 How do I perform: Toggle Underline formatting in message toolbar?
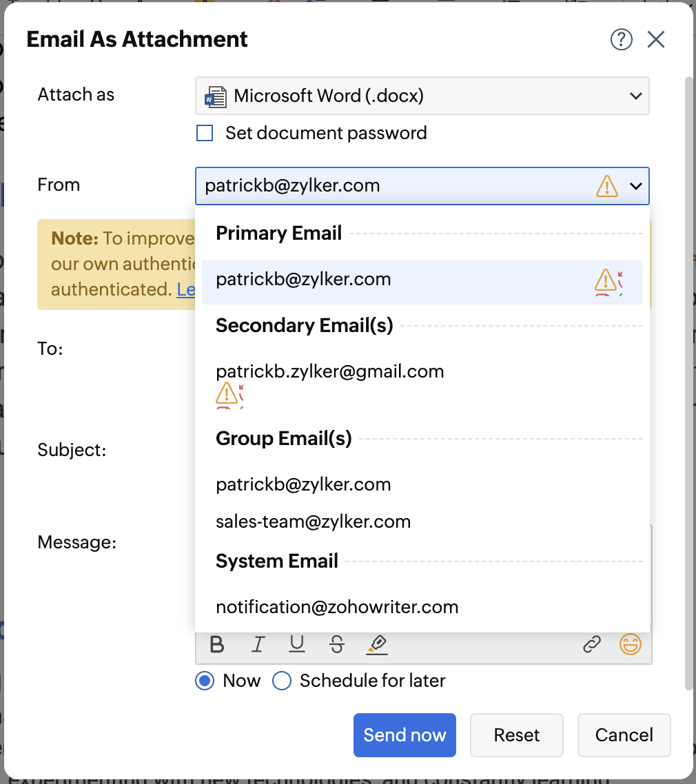(297, 645)
